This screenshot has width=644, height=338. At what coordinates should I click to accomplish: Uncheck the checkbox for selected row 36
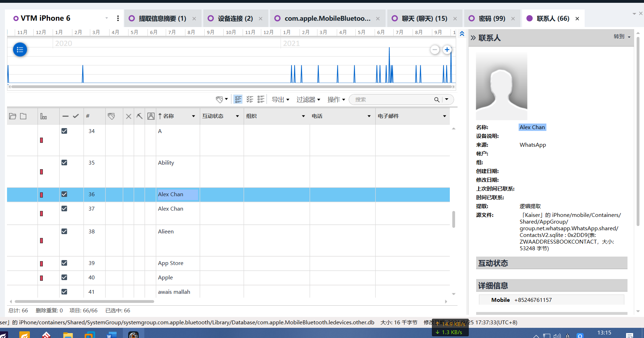point(64,194)
